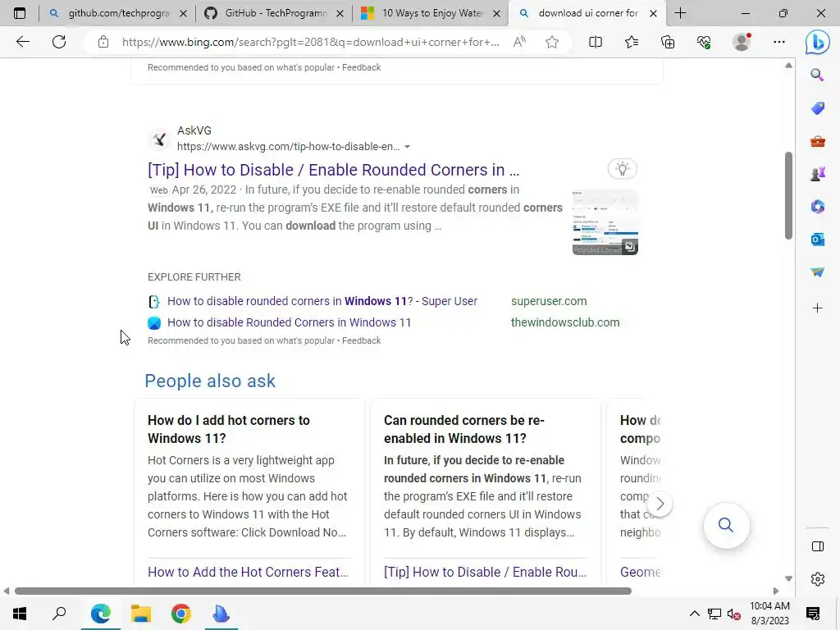Open Super User rounded corners link
840x630 pixels.
(322, 301)
